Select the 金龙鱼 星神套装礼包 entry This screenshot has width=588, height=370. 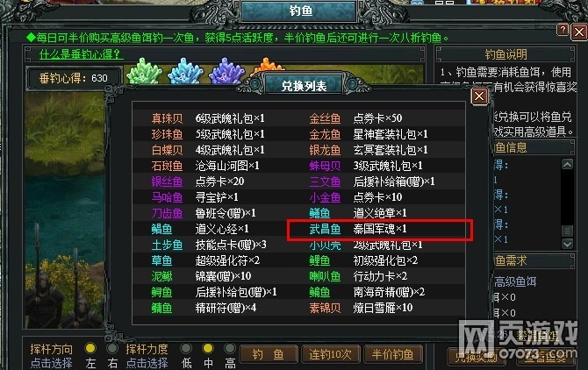click(x=369, y=134)
